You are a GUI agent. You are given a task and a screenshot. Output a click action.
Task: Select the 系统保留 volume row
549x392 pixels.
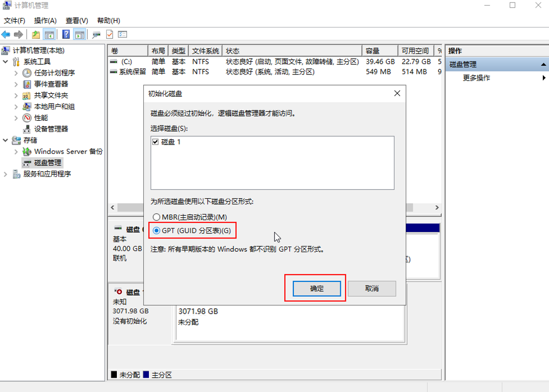coord(275,72)
